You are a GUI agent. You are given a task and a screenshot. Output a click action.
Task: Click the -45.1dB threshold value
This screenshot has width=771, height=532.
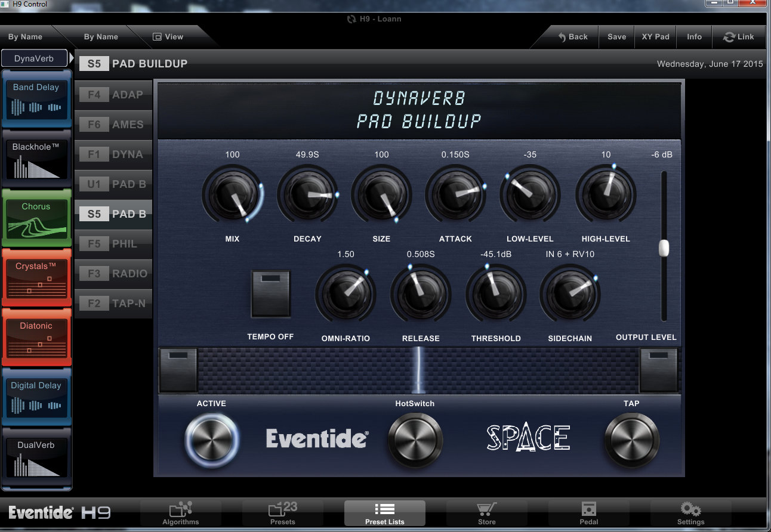pyautogui.click(x=496, y=254)
